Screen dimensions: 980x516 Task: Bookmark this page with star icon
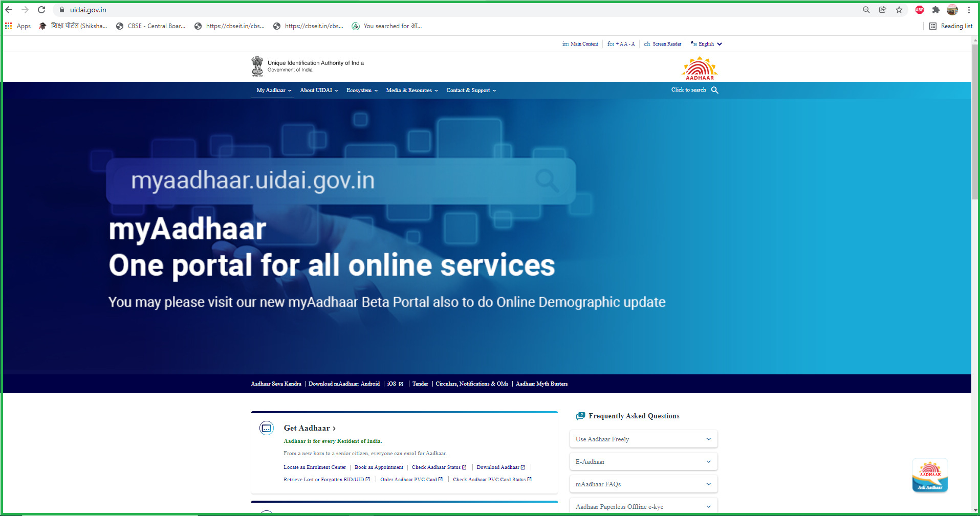899,10
